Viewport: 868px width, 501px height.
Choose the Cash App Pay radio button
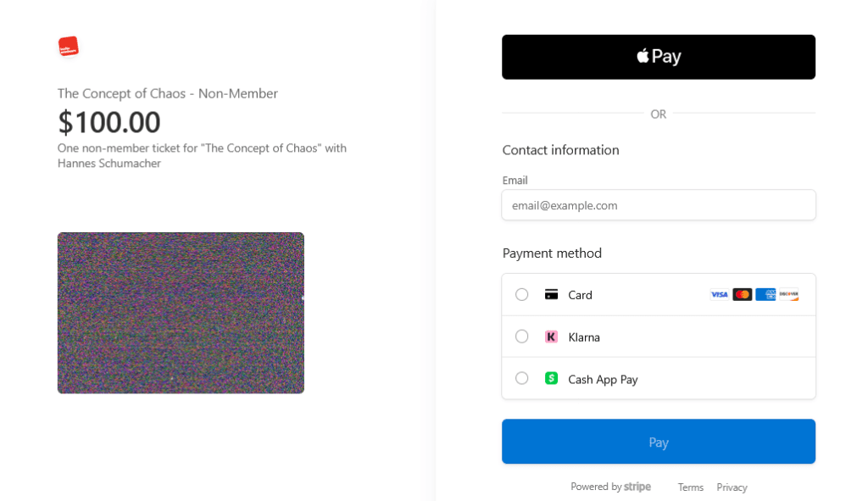click(x=521, y=378)
